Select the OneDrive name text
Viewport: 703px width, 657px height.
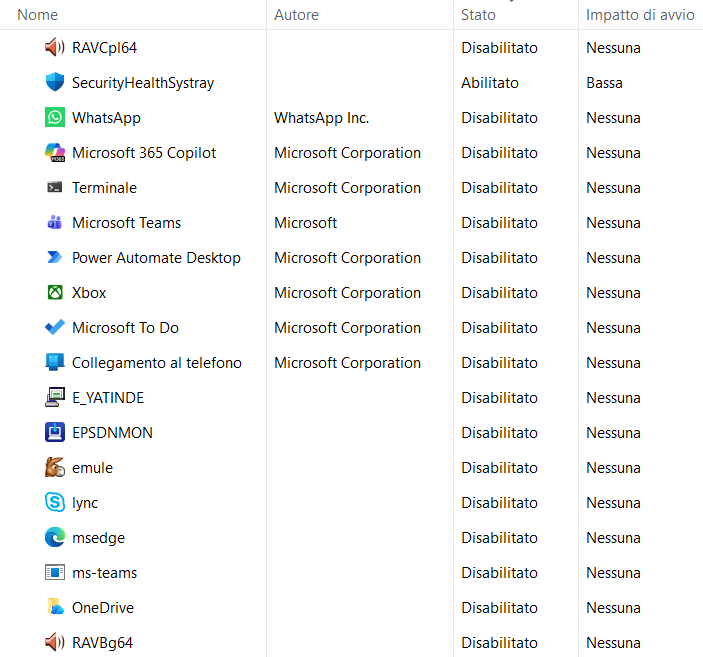(103, 607)
